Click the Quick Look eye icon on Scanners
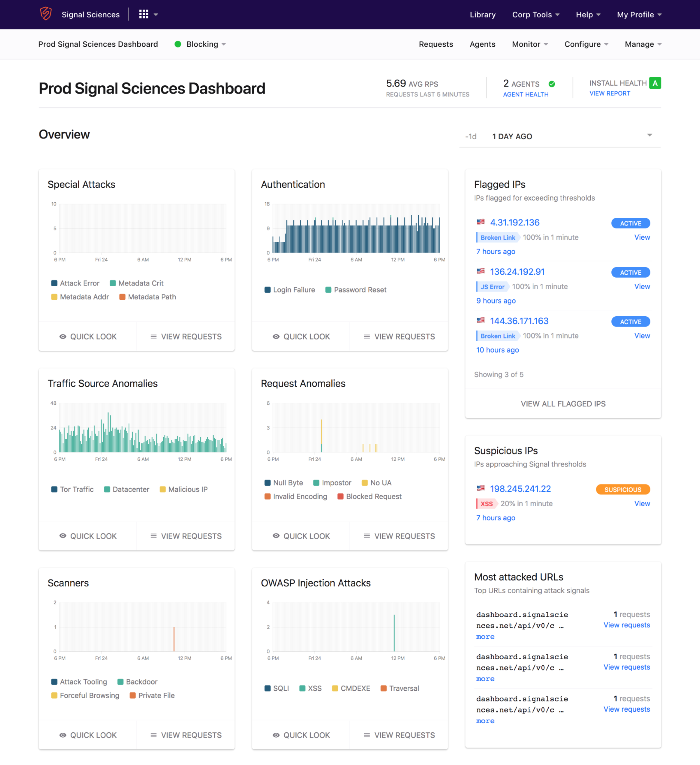Screen dimensions: 700x765 tap(63, 735)
